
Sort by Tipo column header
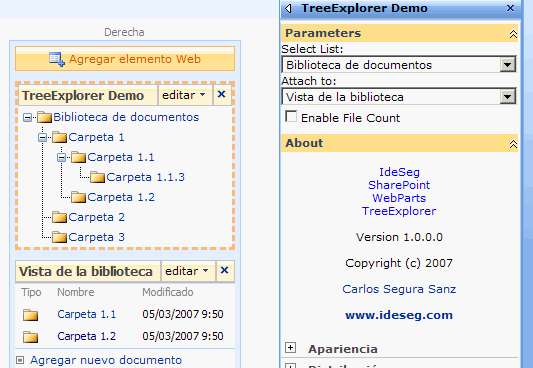point(31,292)
